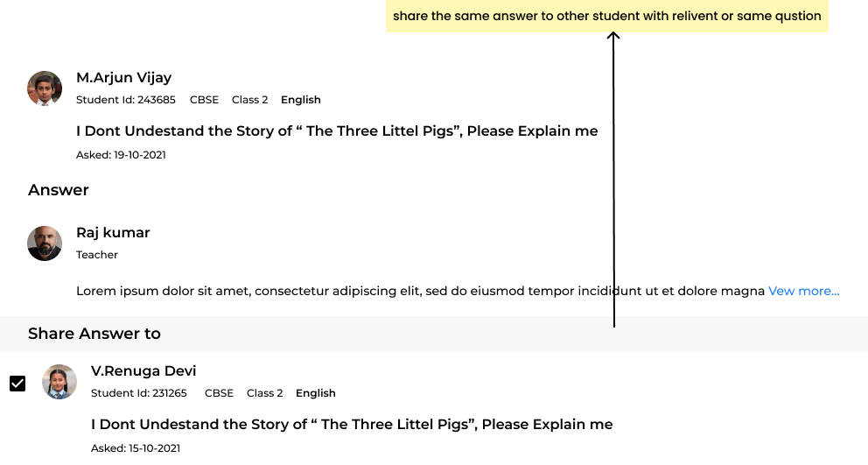Click teacher Raj kumar's avatar photo
Image resolution: width=868 pixels, height=465 pixels.
tap(45, 243)
